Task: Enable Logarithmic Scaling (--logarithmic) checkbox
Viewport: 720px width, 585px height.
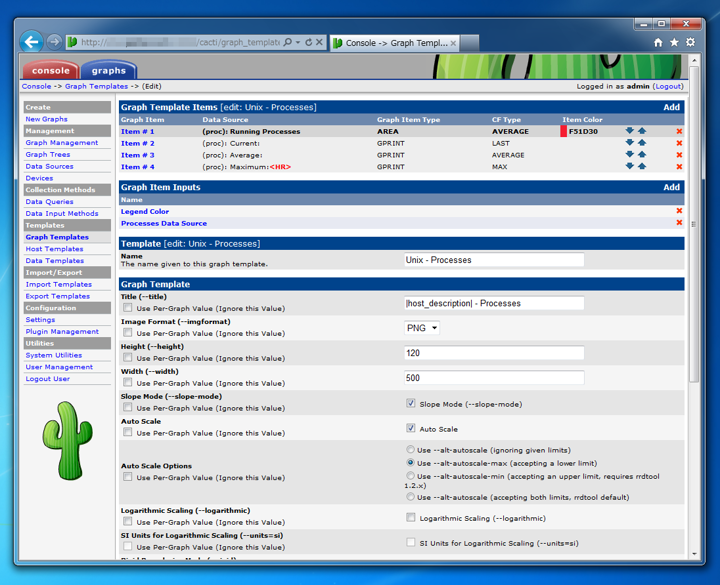Action: [411, 518]
